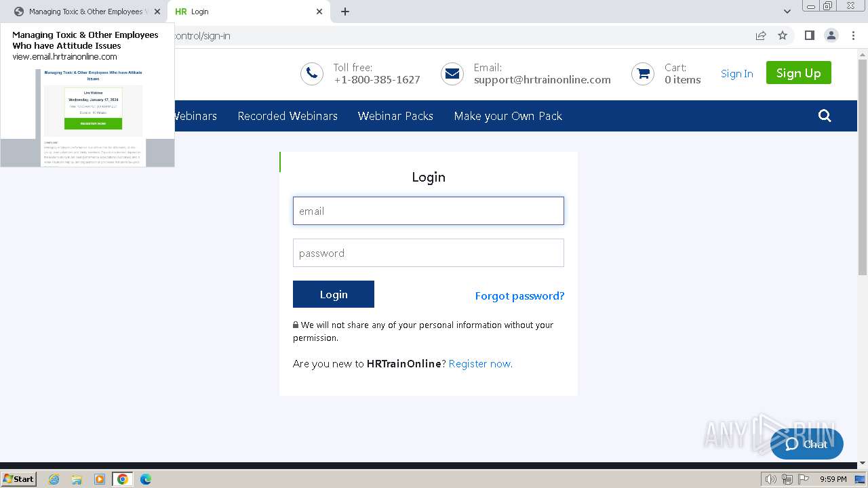Share this page icon in address bar

[761, 35]
